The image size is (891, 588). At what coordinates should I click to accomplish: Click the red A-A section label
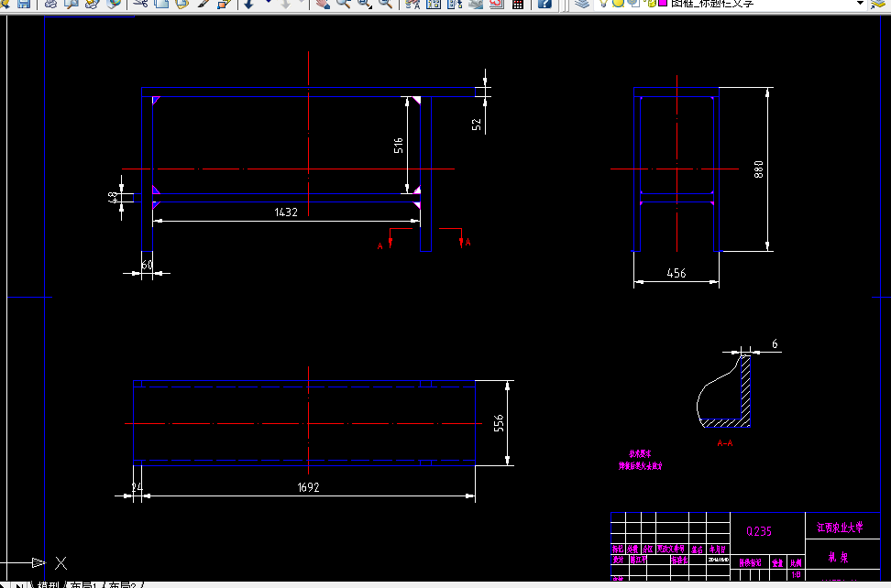pos(724,442)
